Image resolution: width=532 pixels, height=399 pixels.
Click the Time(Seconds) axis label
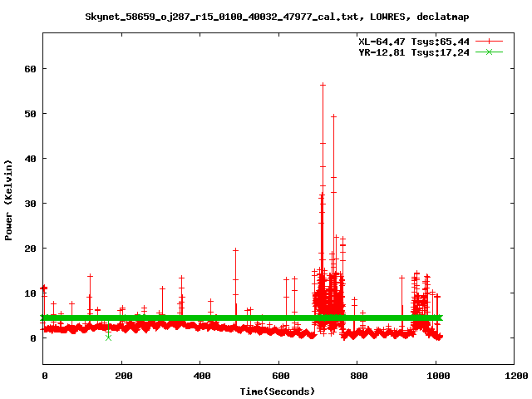(277, 392)
